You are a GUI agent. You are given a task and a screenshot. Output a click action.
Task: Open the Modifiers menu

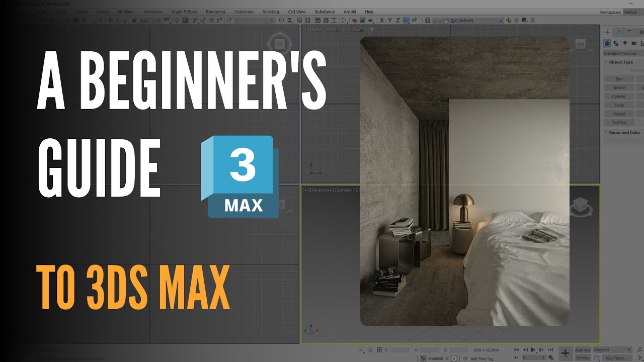tap(126, 12)
